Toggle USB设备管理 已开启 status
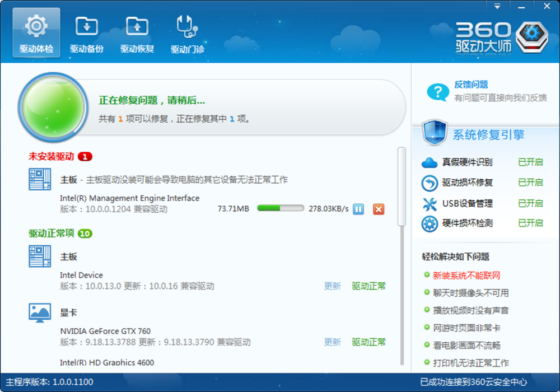Viewport: 560px width, 392px height. (530, 203)
